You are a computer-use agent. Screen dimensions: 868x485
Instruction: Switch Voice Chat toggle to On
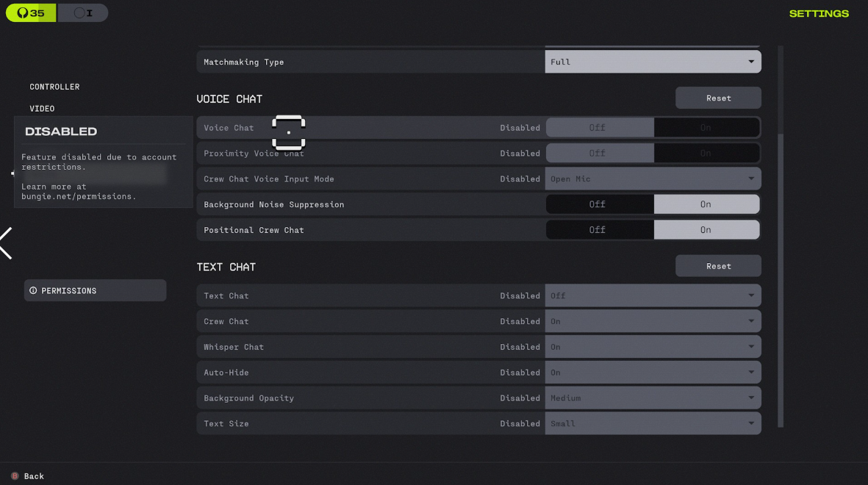coord(706,128)
